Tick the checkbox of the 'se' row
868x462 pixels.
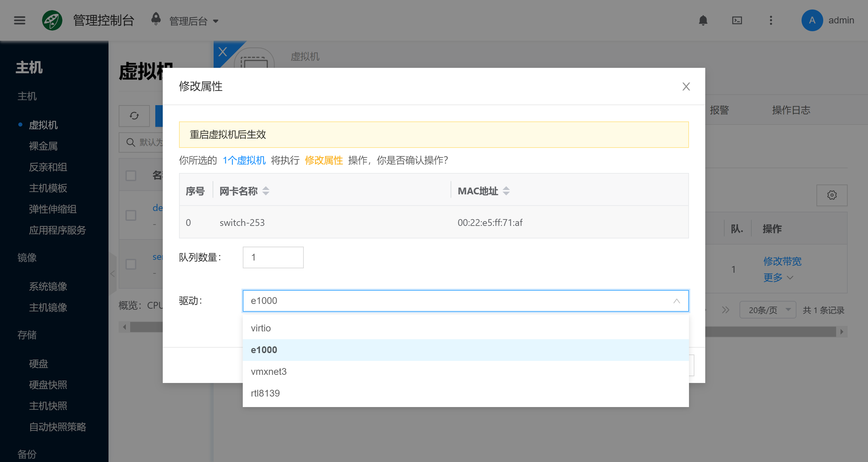131,264
